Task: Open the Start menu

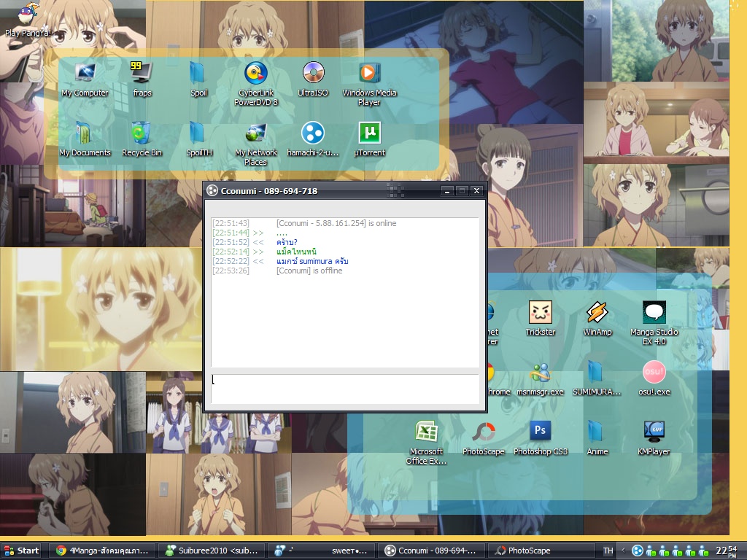Action: (x=21, y=551)
